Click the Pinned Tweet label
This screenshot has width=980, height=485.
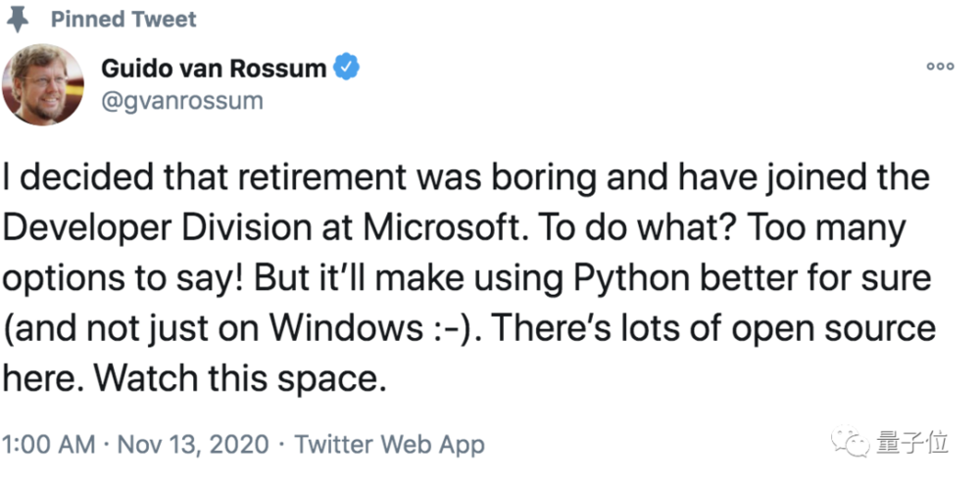click(x=123, y=19)
